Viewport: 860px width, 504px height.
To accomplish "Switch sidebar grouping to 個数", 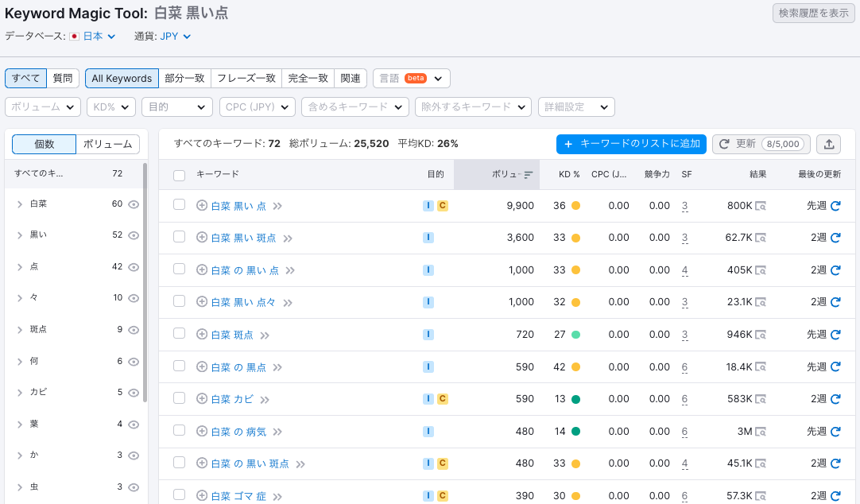I will (x=44, y=144).
